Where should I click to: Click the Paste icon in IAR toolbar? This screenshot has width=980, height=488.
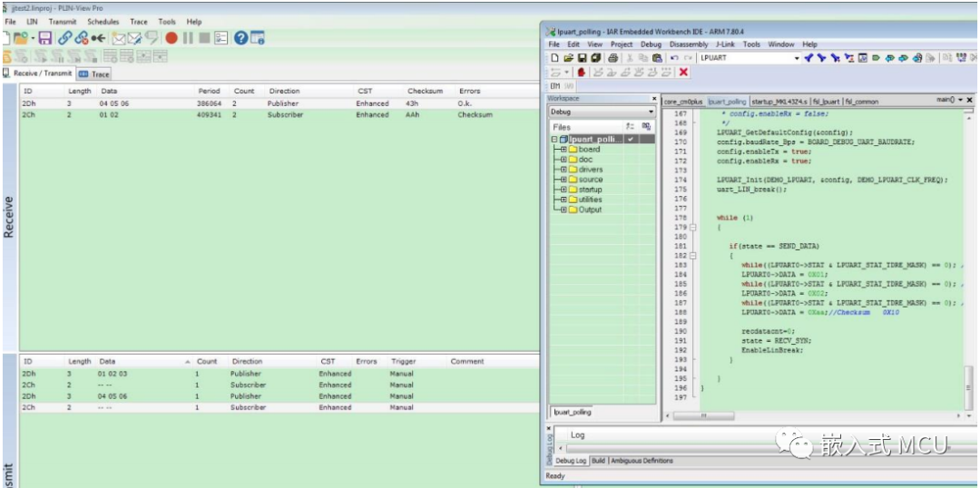coord(657,58)
